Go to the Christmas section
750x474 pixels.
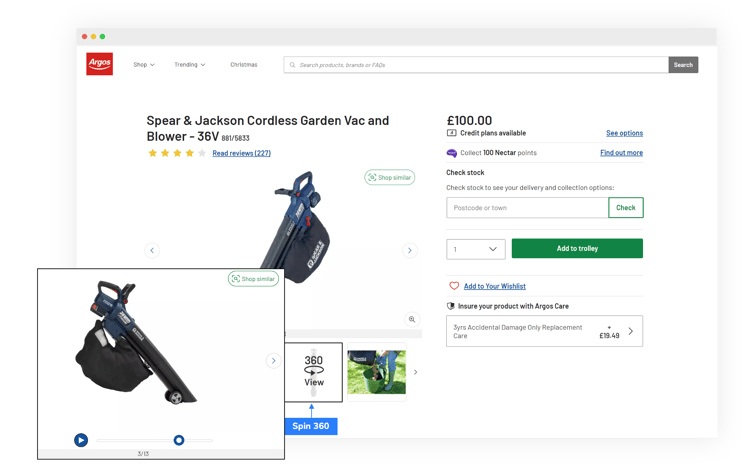(x=243, y=65)
